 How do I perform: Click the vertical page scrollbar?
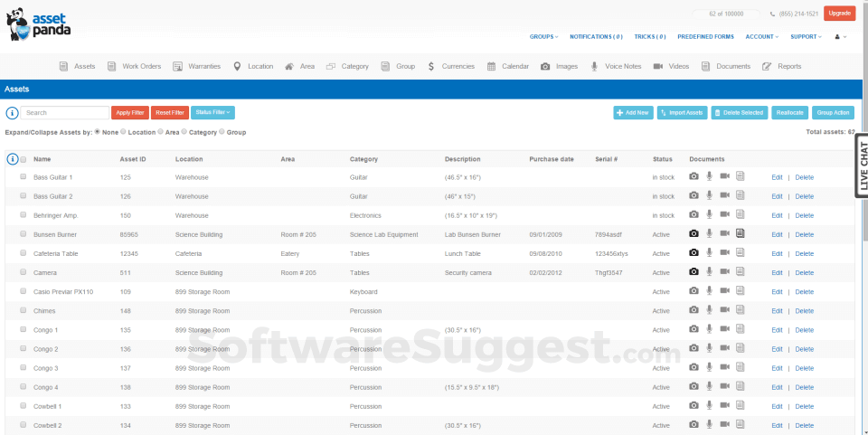click(x=864, y=122)
